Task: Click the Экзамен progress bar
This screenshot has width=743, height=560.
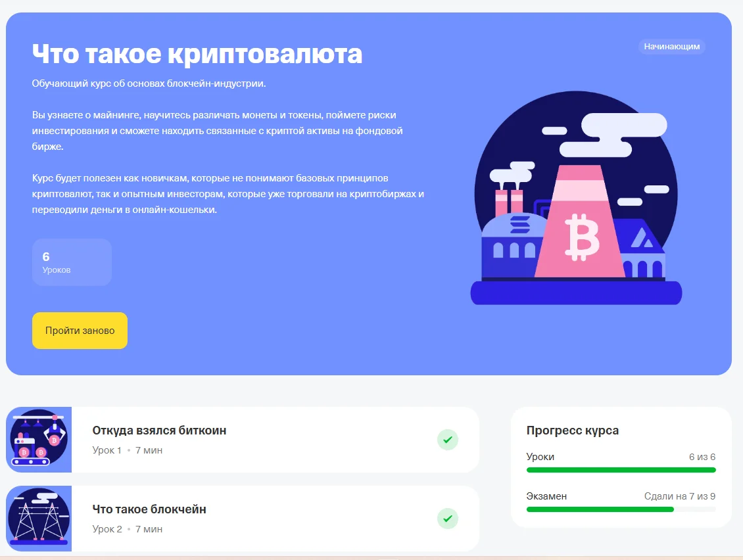Action: [x=621, y=509]
